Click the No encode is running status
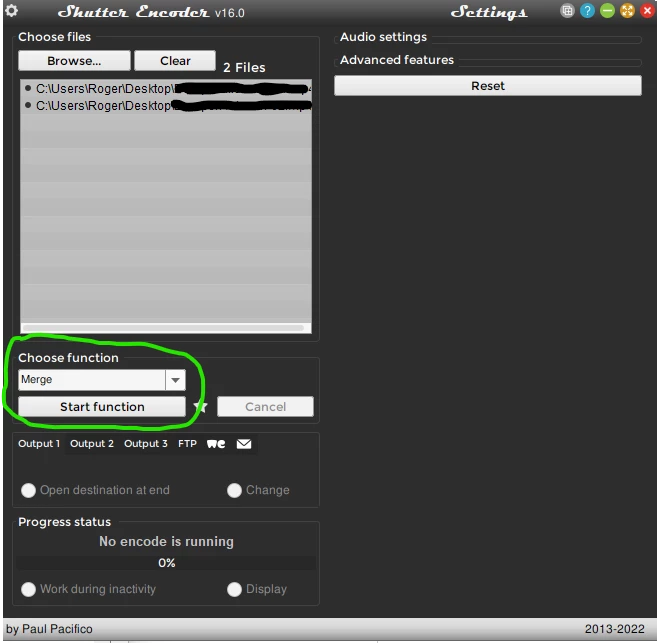The image size is (657, 643). 166,541
